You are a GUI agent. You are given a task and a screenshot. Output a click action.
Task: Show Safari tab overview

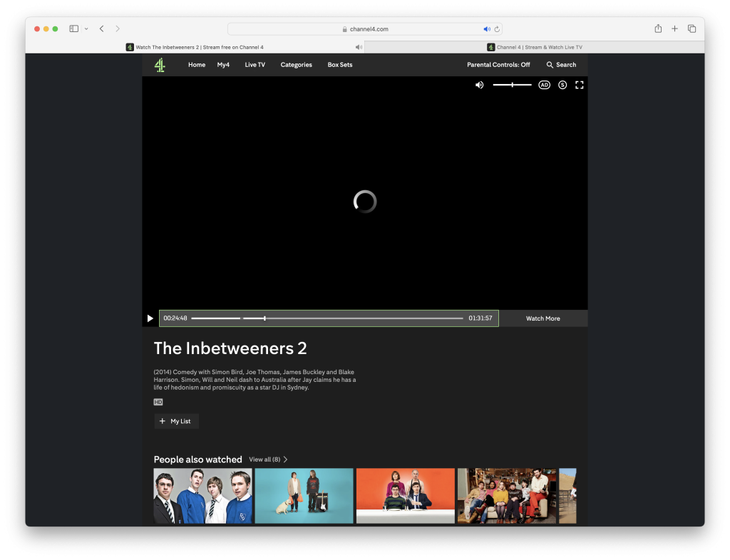coord(692,28)
